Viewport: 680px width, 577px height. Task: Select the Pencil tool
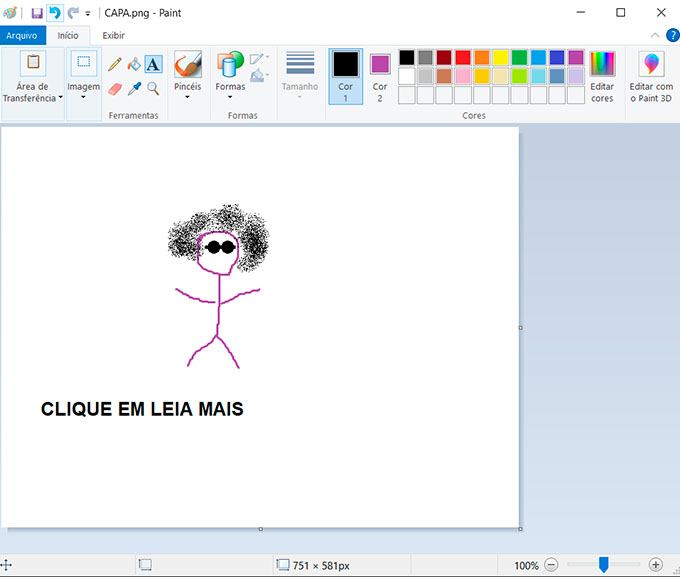tap(115, 64)
